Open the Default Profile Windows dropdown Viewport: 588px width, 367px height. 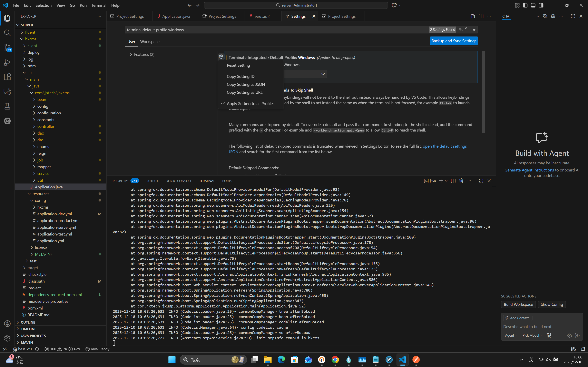pyautogui.click(x=323, y=74)
